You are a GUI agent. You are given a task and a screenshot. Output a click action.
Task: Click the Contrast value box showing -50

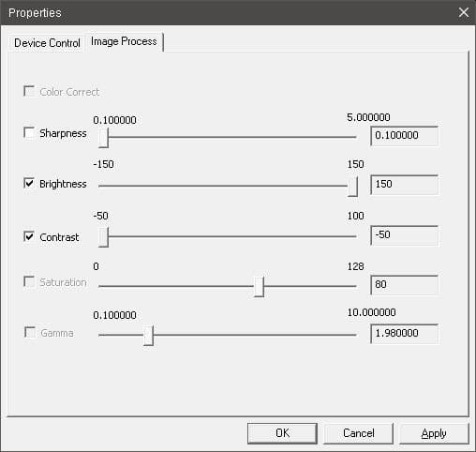click(405, 235)
